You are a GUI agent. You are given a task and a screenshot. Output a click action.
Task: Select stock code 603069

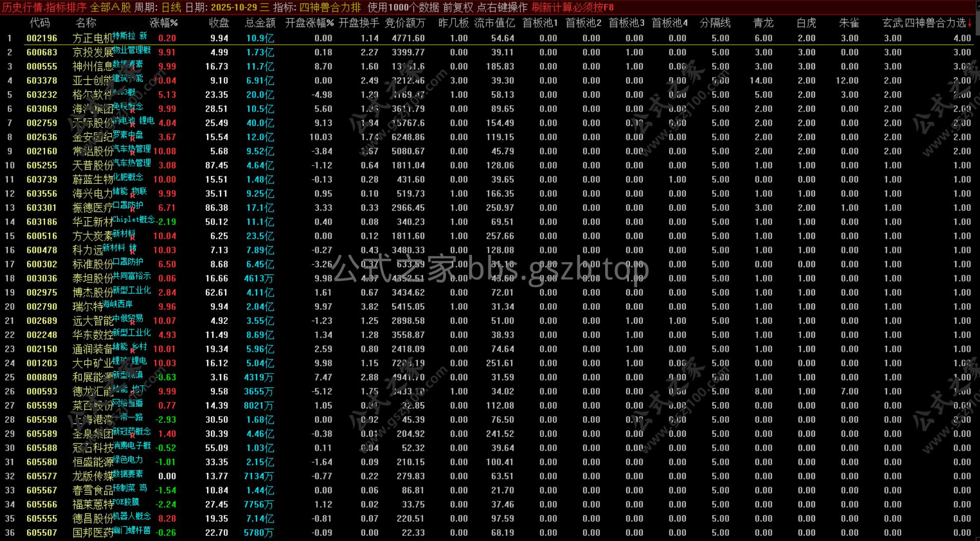pos(42,109)
